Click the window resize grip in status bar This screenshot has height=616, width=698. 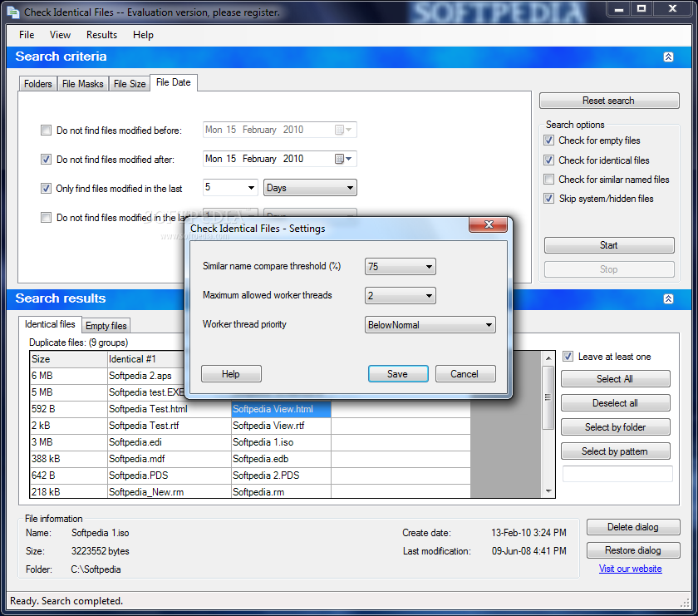click(685, 603)
